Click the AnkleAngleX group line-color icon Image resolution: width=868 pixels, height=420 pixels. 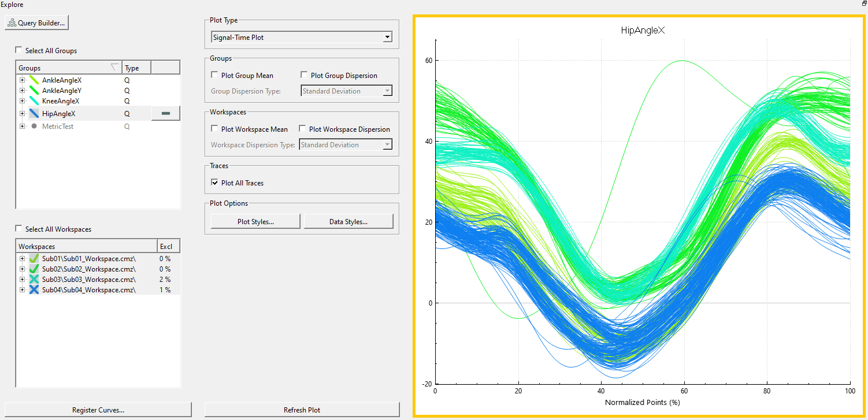(34, 80)
